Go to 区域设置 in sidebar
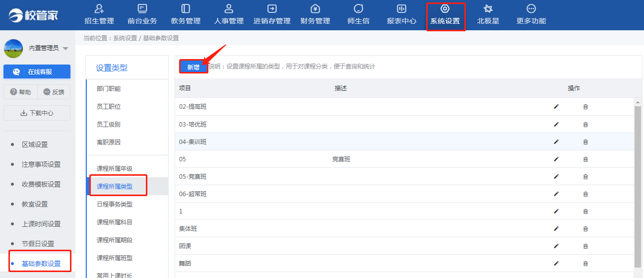This screenshot has width=644, height=278. point(35,144)
